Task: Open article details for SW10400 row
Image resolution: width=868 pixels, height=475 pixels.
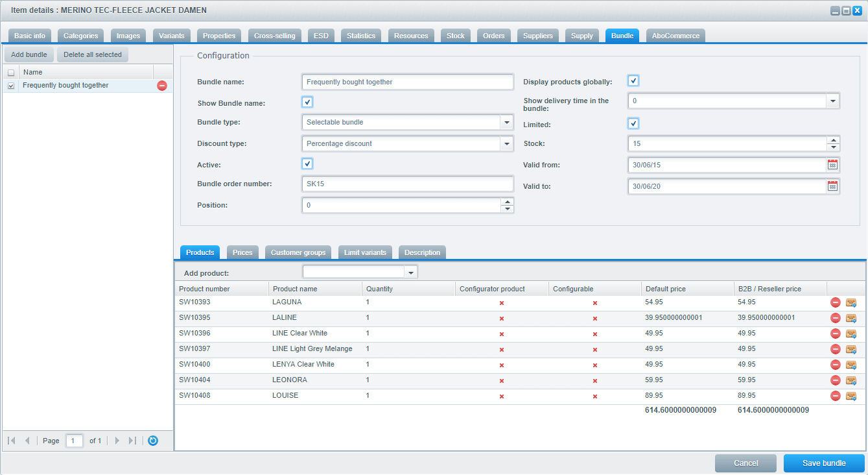Action: pyautogui.click(x=851, y=365)
